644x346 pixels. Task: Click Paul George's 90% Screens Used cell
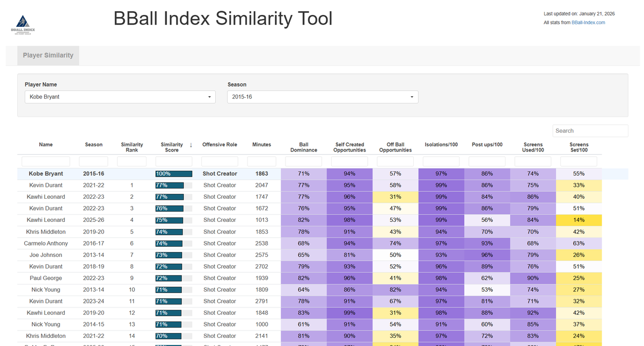click(533, 278)
